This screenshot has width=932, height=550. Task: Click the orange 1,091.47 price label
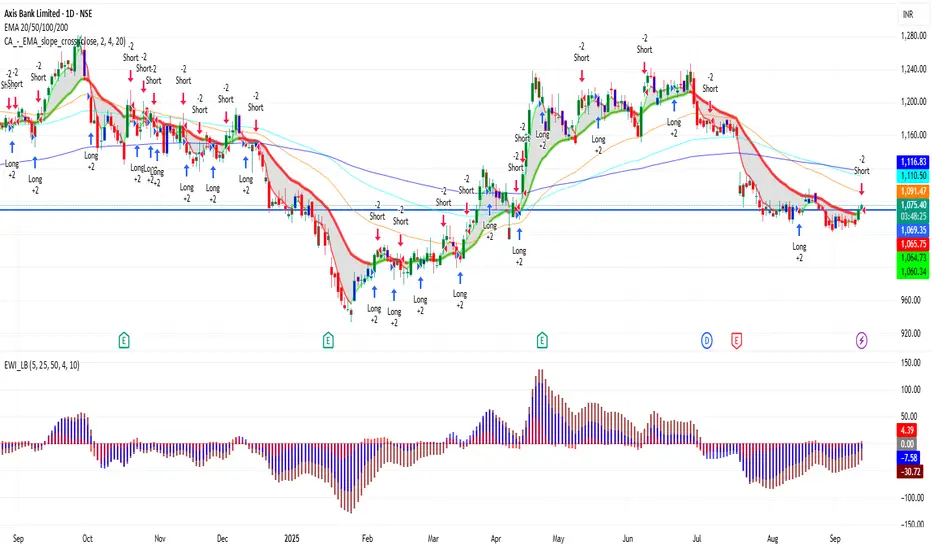click(913, 191)
